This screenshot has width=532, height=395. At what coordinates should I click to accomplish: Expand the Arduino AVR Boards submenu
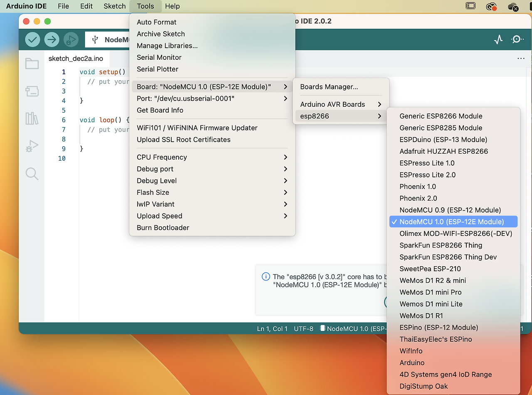point(341,104)
